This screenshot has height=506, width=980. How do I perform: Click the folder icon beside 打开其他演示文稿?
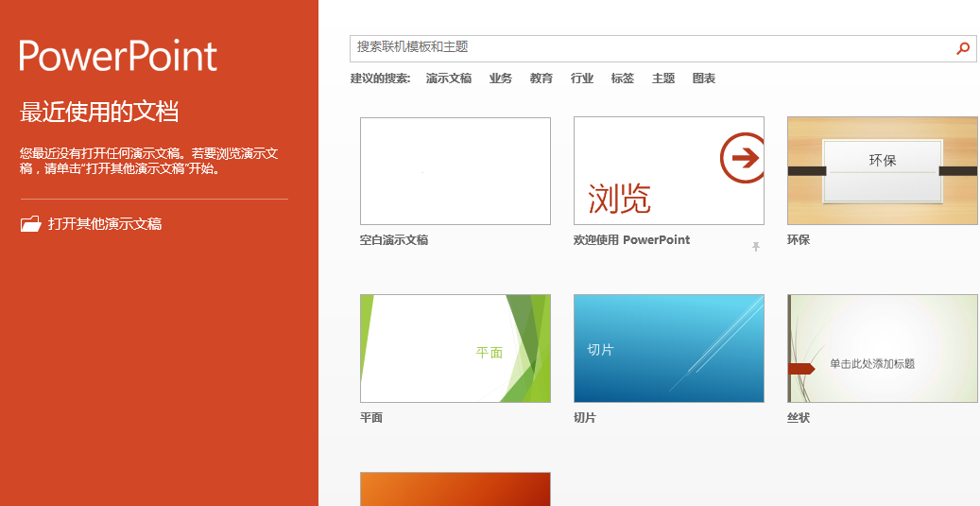pos(30,224)
